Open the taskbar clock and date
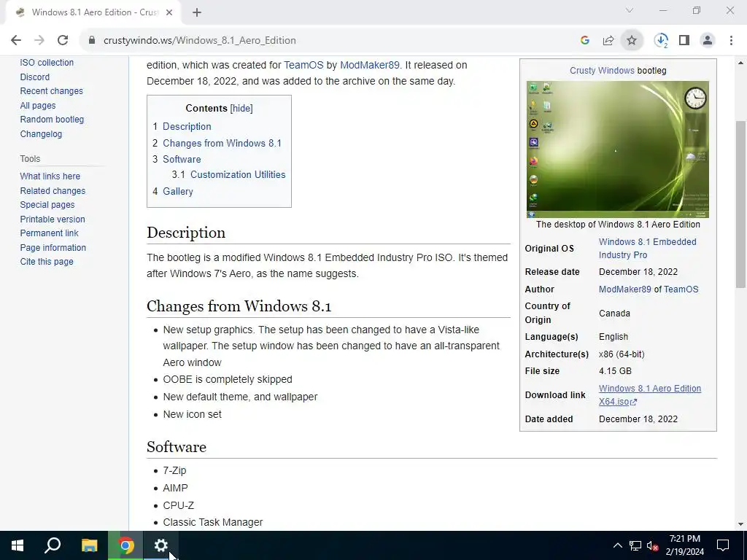Image resolution: width=747 pixels, height=560 pixels. coord(684,545)
